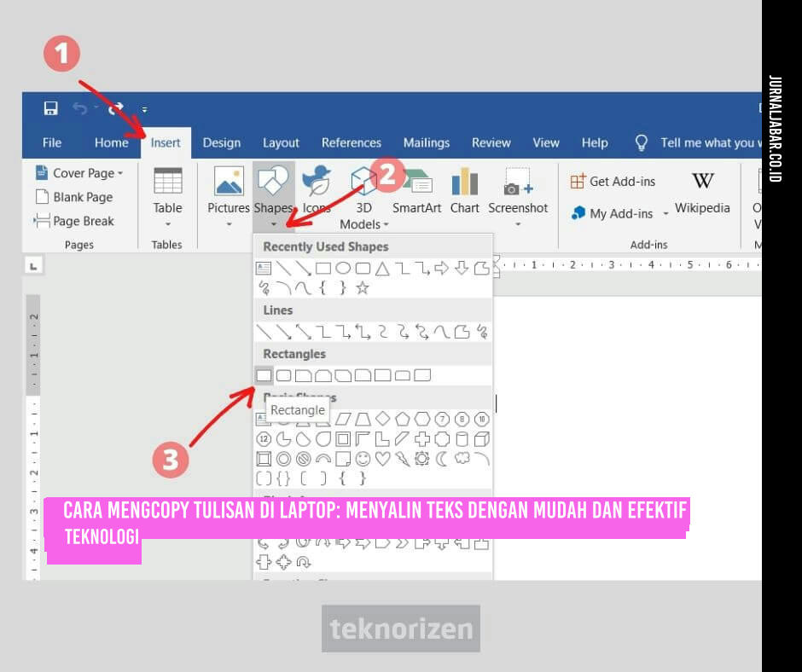Select the Lightning Bolt shape
This screenshot has width=802, height=672.
(403, 459)
